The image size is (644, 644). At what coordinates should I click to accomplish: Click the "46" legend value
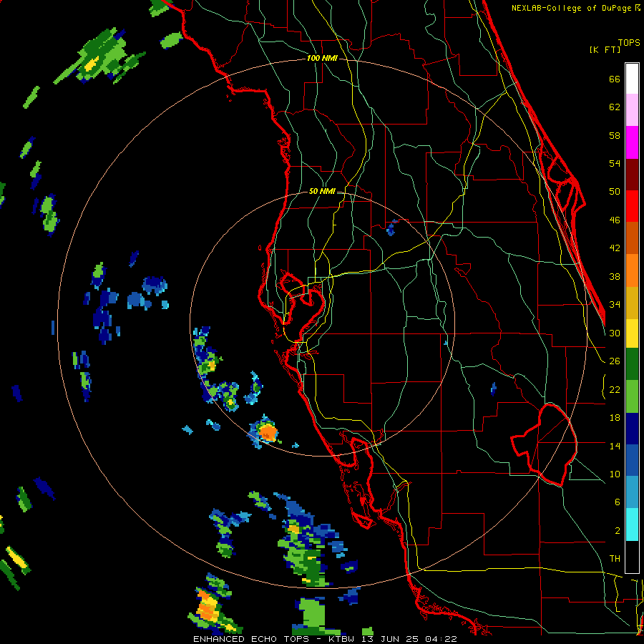pyautogui.click(x=615, y=220)
